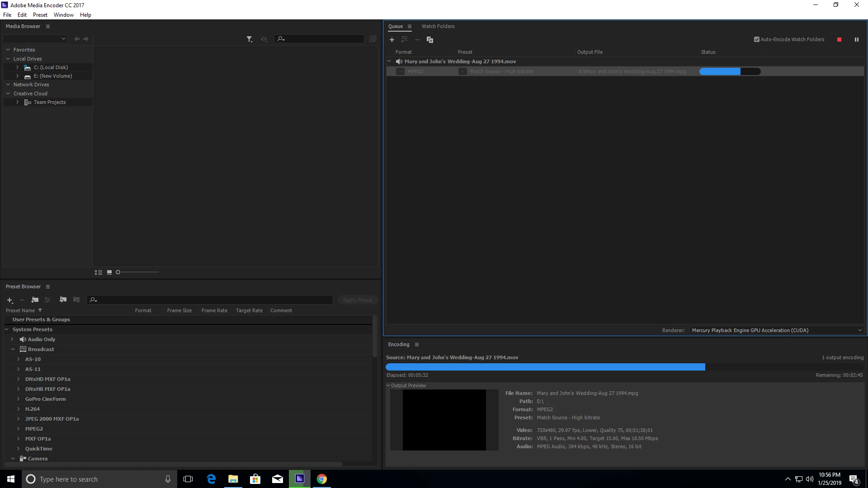
Task: Switch Media Browser to thumbnail view
Action: (x=109, y=272)
